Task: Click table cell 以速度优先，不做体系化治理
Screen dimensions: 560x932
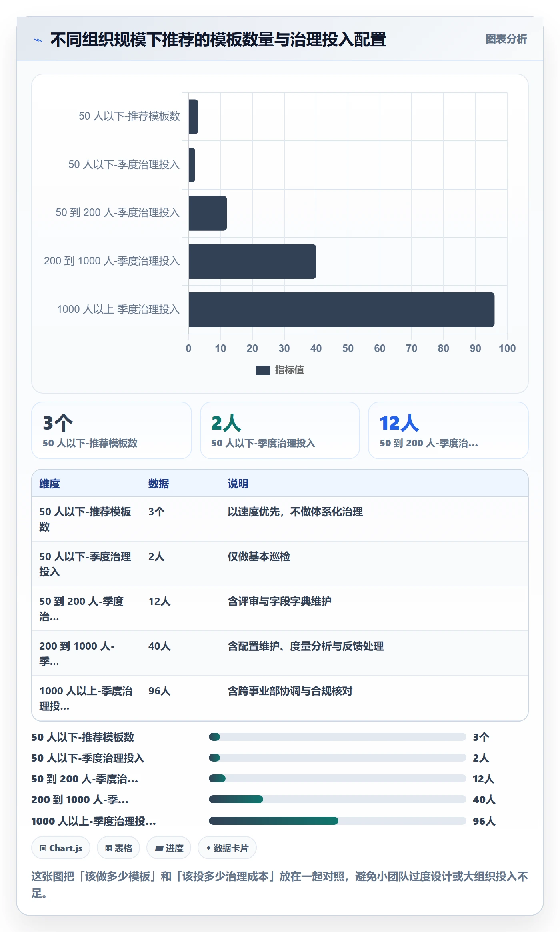Action: pos(295,512)
